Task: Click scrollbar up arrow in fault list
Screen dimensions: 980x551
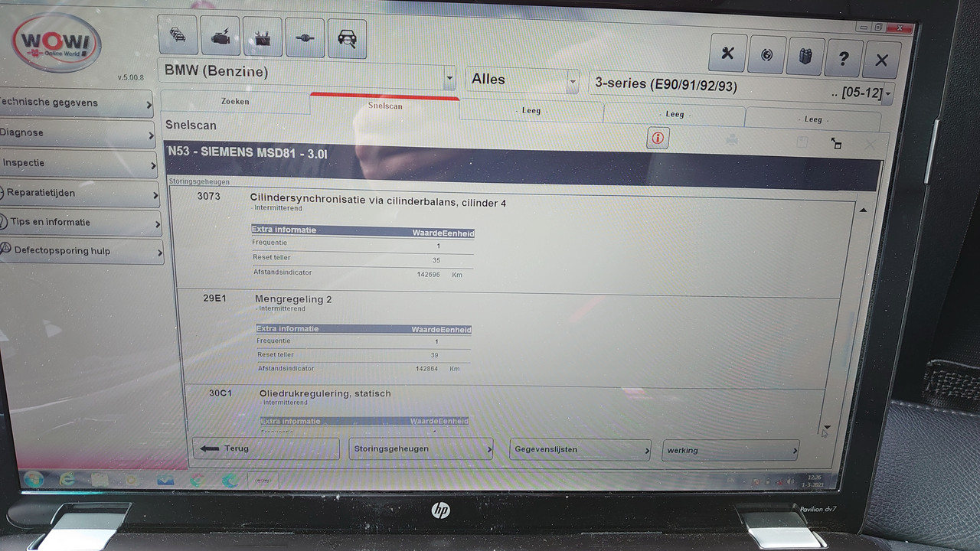Action: pyautogui.click(x=863, y=210)
